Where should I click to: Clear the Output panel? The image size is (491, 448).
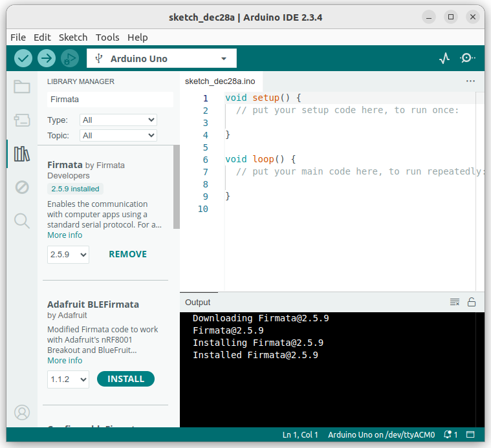coord(455,302)
